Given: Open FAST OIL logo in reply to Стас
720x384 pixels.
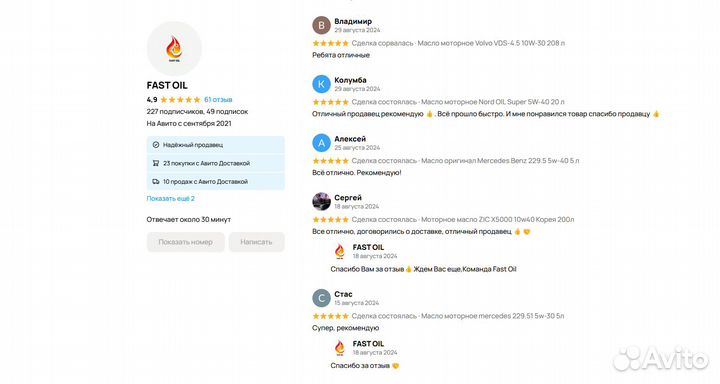Looking at the screenshot, I should click(x=340, y=348).
